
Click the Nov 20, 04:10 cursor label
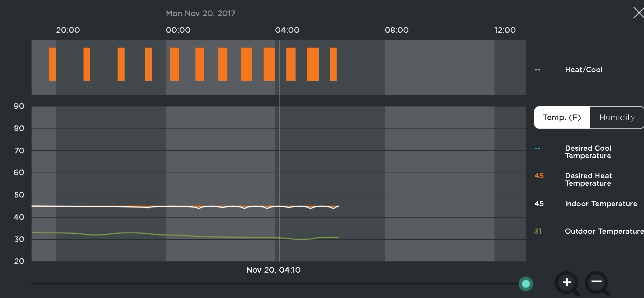273,270
